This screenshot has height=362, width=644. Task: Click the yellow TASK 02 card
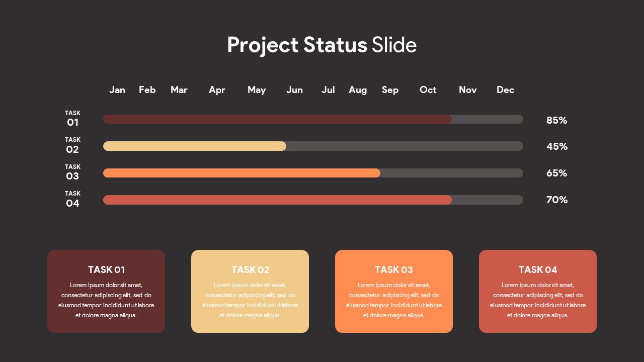click(x=250, y=291)
